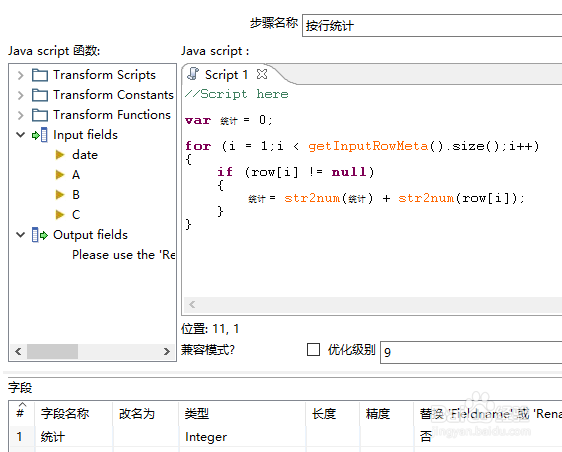Click the 'Please use the' hint item
The height and width of the screenshot is (452, 562).
[x=123, y=255]
